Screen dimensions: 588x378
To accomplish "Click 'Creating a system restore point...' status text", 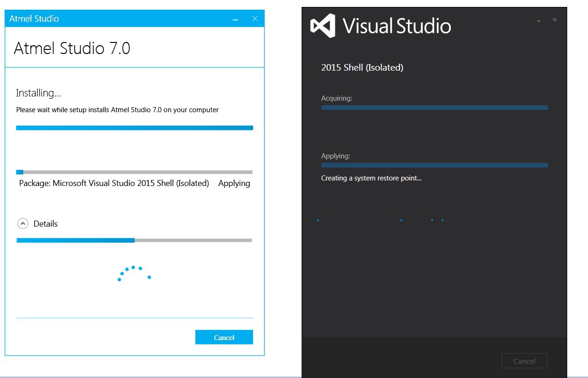I will [x=371, y=178].
